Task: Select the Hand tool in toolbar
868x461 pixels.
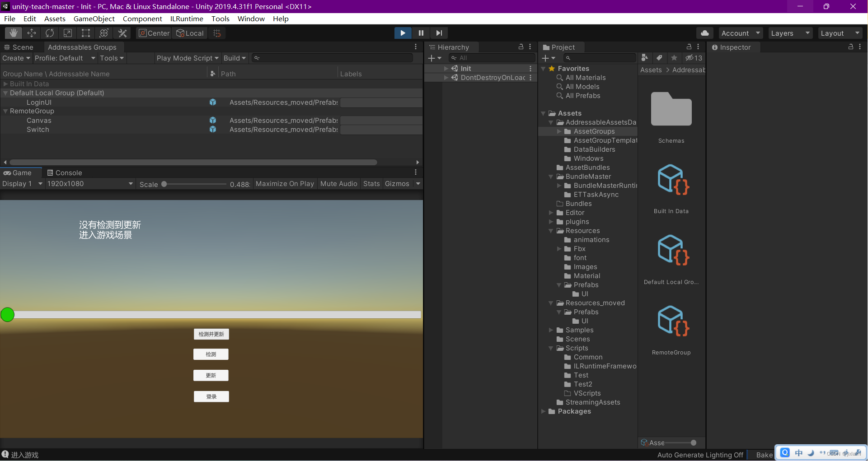Action: tap(14, 33)
